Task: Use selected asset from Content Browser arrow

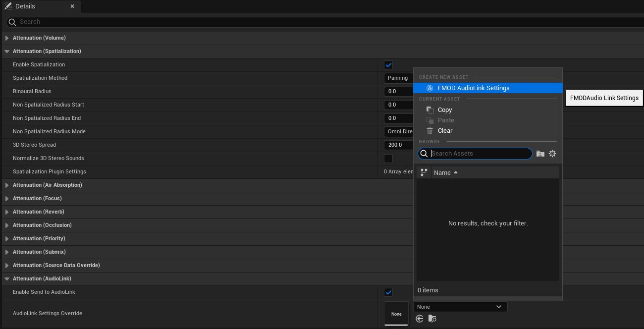Action: click(x=420, y=319)
